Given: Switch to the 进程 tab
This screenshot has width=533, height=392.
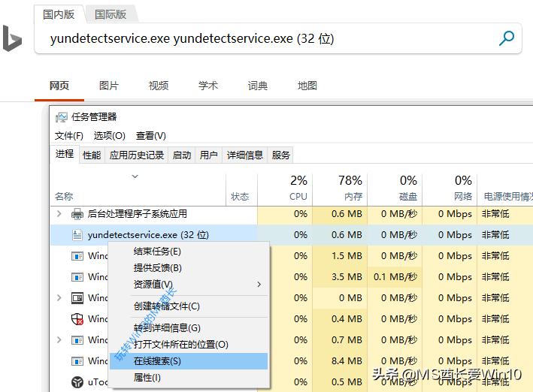Looking at the screenshot, I should [x=65, y=154].
